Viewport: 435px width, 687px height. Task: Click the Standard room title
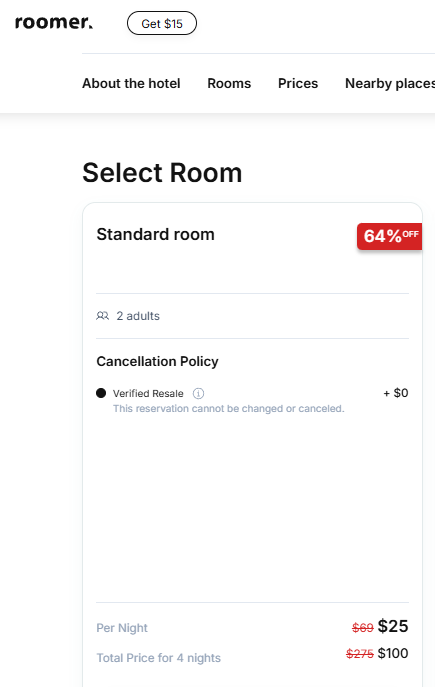click(x=156, y=234)
